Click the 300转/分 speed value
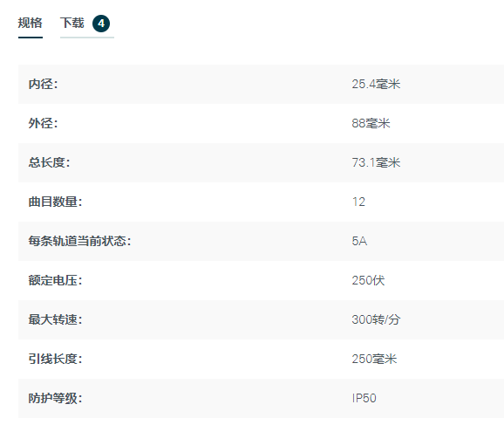 click(x=376, y=319)
